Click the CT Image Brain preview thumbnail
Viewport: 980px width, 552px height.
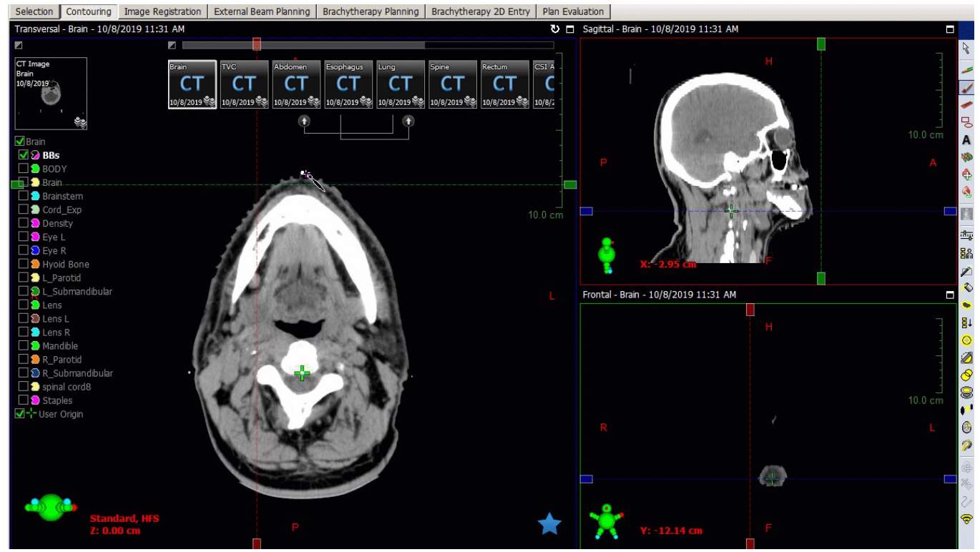click(51, 94)
